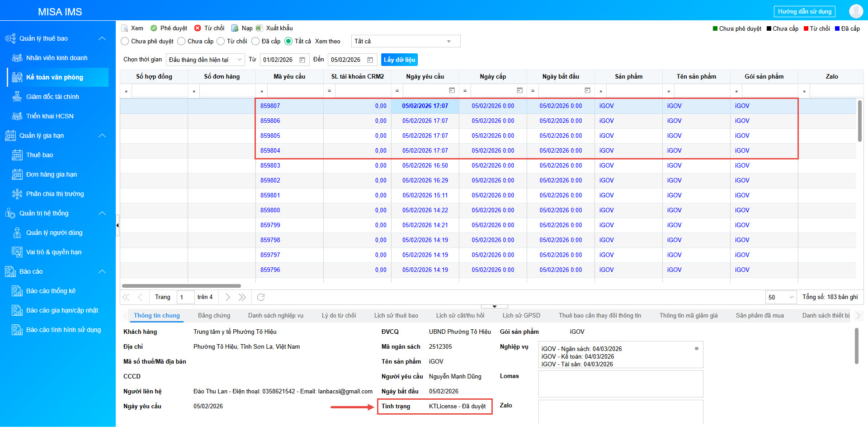Click the green Phê duyệt approve icon
The height and width of the screenshot is (430, 868).
pos(154,28)
